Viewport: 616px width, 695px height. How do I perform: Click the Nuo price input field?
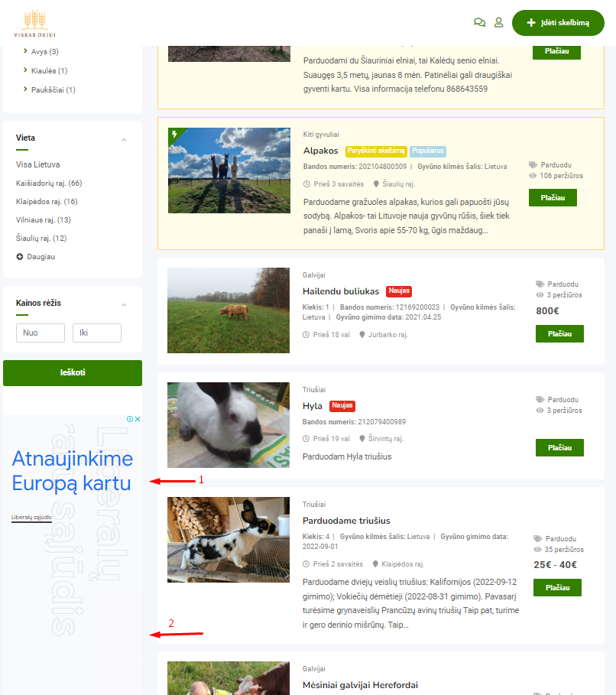click(x=41, y=333)
